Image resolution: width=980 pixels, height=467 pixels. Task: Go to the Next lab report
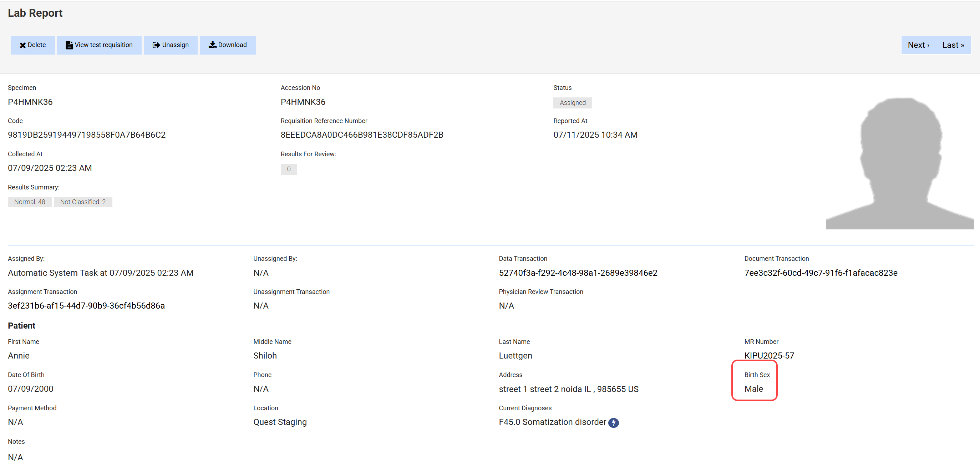(918, 45)
